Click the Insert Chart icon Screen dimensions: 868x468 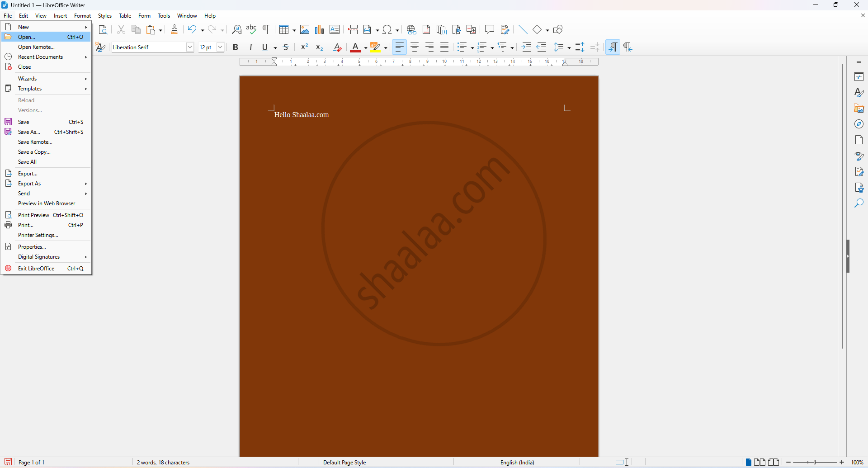tap(320, 30)
